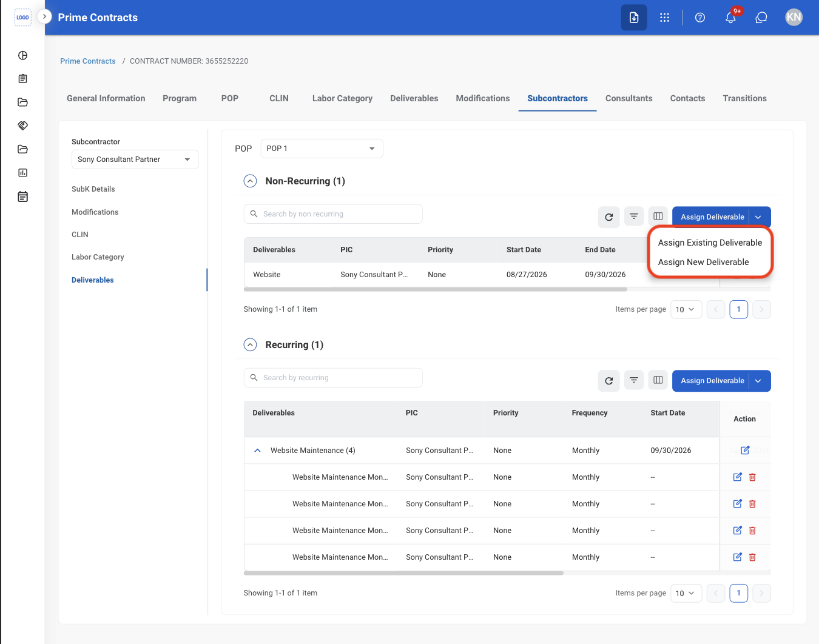Open the notifications bell
This screenshot has height=644, width=819.
point(731,18)
